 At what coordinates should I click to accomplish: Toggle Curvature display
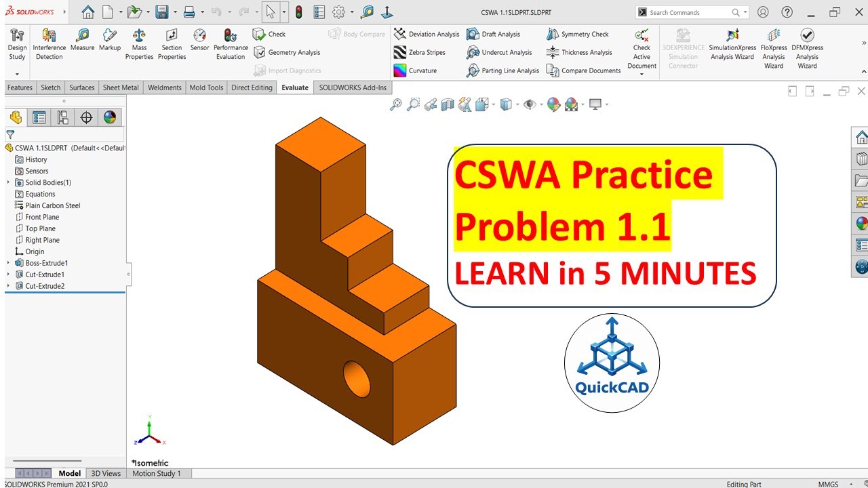click(415, 70)
